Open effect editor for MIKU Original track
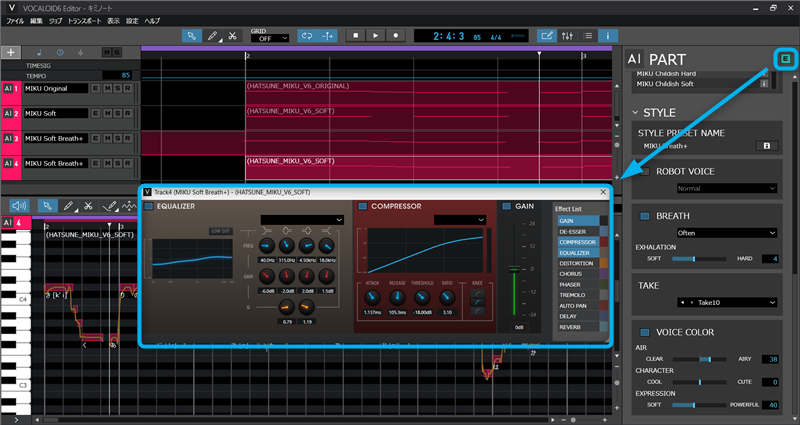This screenshot has height=425, width=800. (x=95, y=88)
